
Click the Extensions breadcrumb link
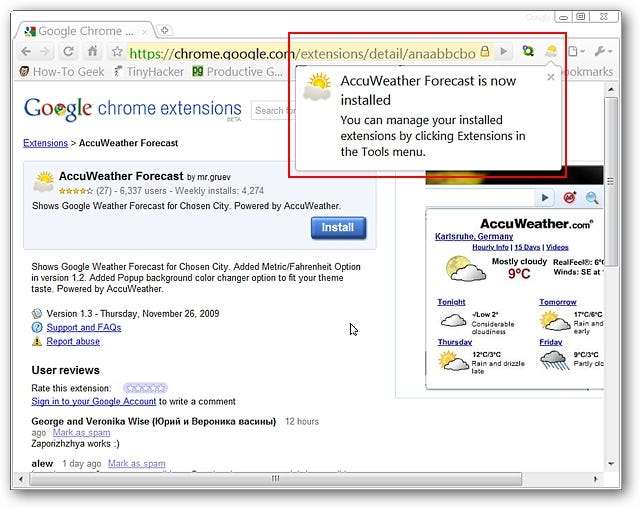pos(45,143)
